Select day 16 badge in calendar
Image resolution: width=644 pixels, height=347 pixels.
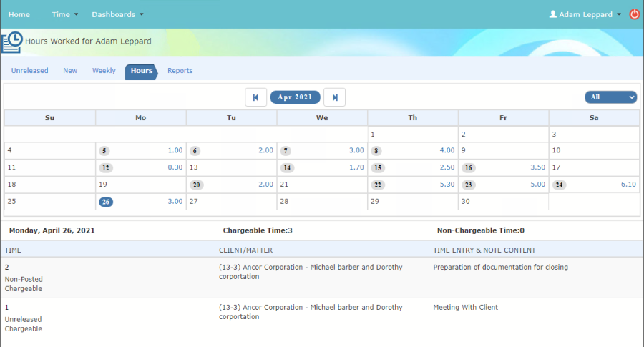coord(469,167)
